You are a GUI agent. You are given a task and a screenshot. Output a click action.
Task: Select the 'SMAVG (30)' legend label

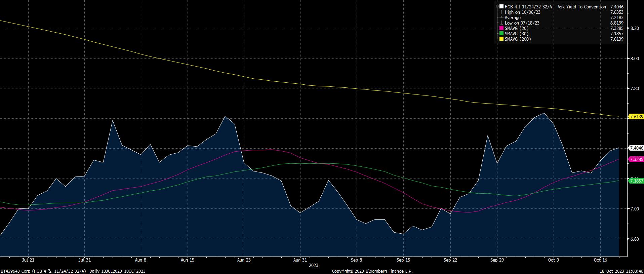click(x=517, y=34)
